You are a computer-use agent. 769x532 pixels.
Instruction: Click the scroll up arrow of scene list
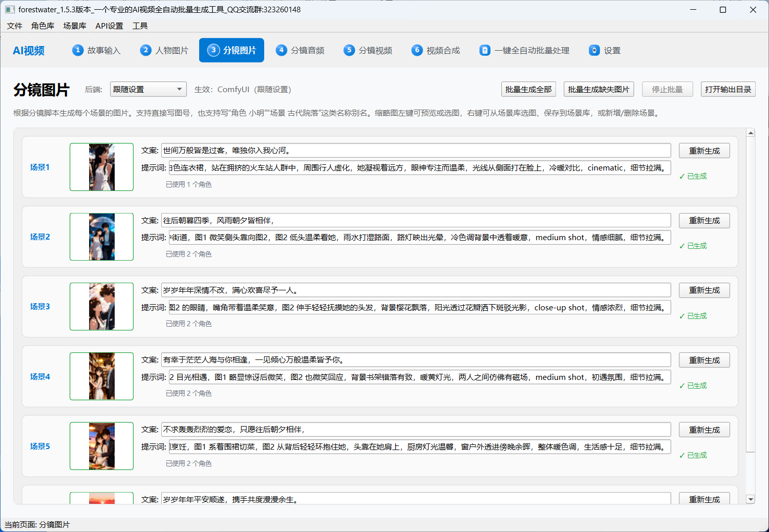pyautogui.click(x=751, y=133)
